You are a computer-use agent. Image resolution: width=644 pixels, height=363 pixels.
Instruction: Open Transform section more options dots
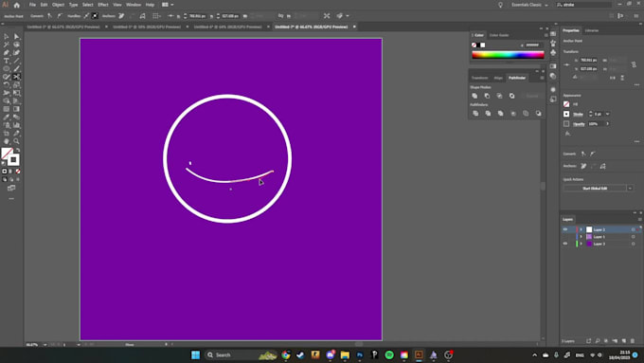click(x=636, y=84)
